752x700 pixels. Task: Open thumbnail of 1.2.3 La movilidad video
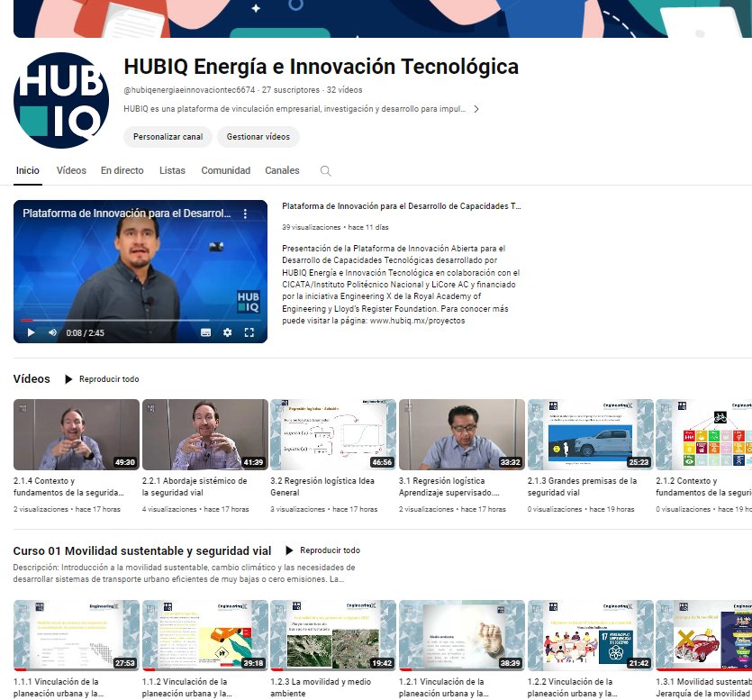pos(333,635)
